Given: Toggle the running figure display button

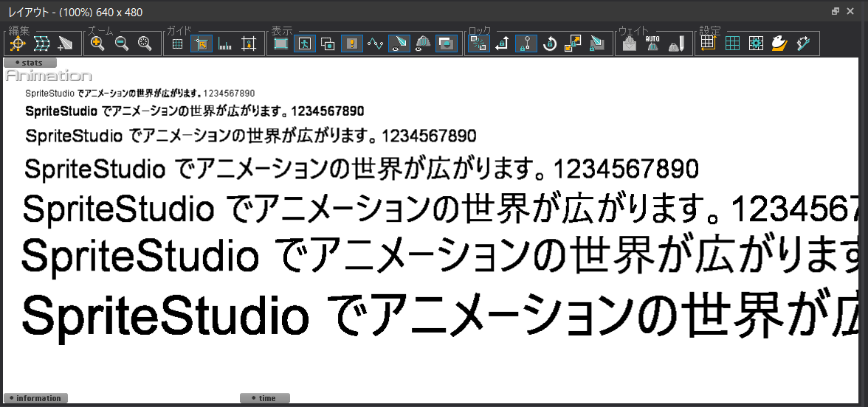Looking at the screenshot, I should point(304,44).
